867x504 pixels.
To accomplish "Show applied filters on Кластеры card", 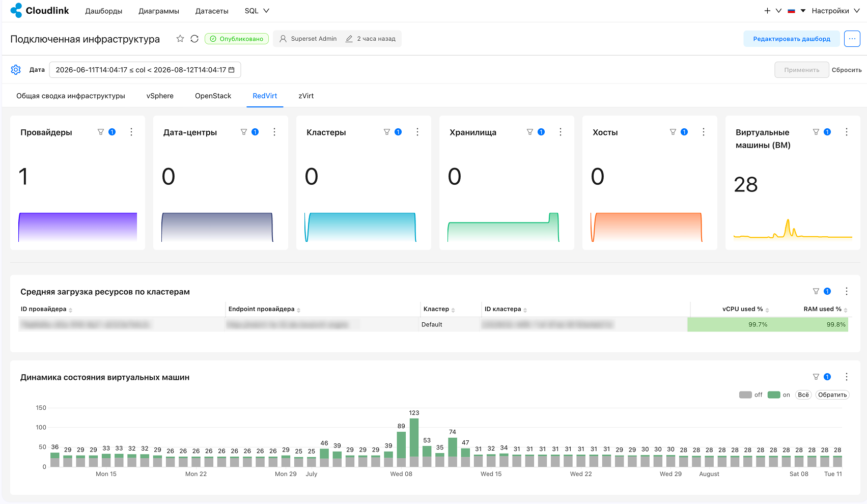I will tap(393, 132).
